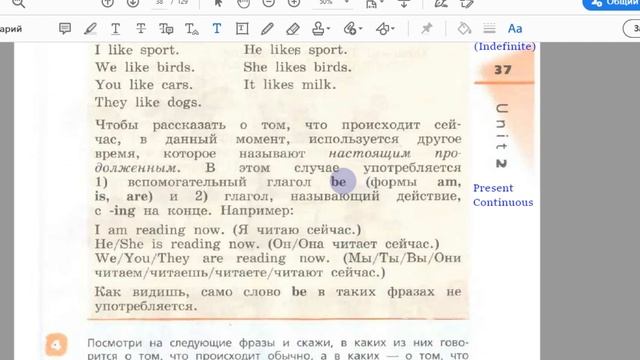Click the sentence "You like cars."
Viewport: 640px width, 360px height.
coord(144,85)
